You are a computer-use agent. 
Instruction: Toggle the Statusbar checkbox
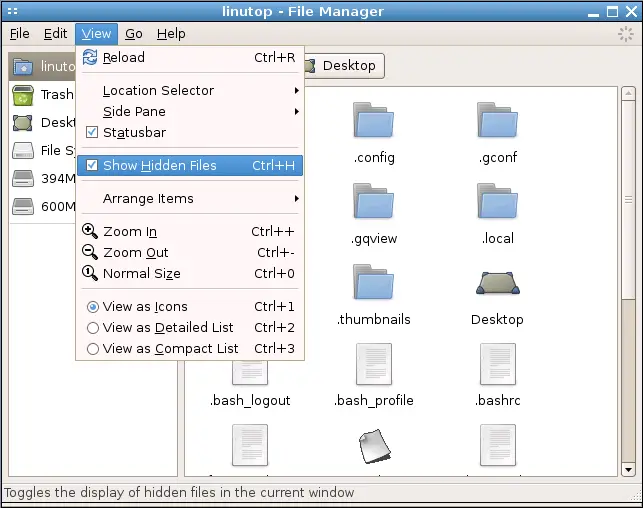click(x=92, y=132)
